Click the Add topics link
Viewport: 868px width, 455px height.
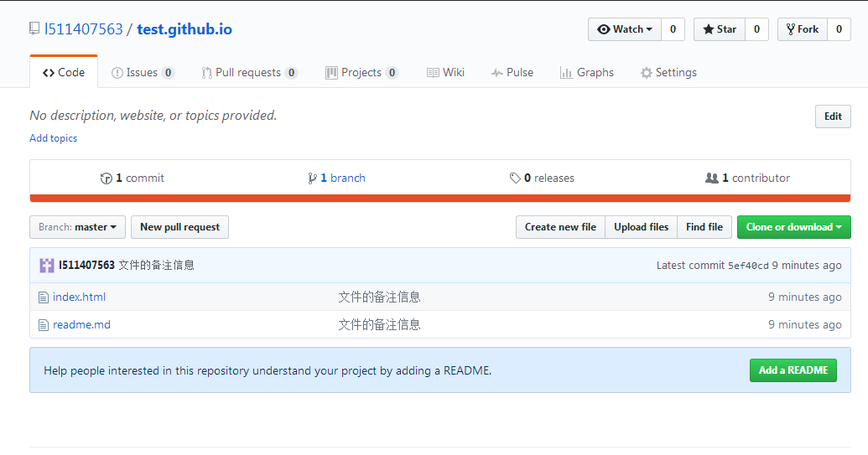pos(53,138)
